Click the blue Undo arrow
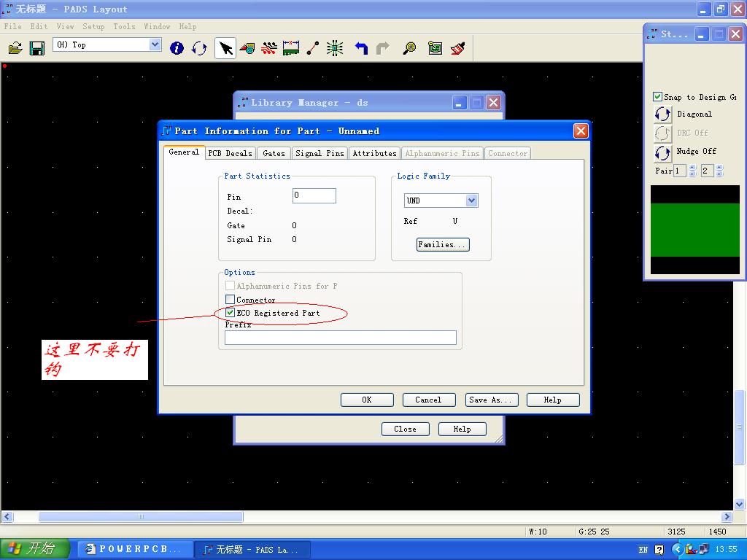Image resolution: width=747 pixels, height=560 pixels. tap(361, 47)
